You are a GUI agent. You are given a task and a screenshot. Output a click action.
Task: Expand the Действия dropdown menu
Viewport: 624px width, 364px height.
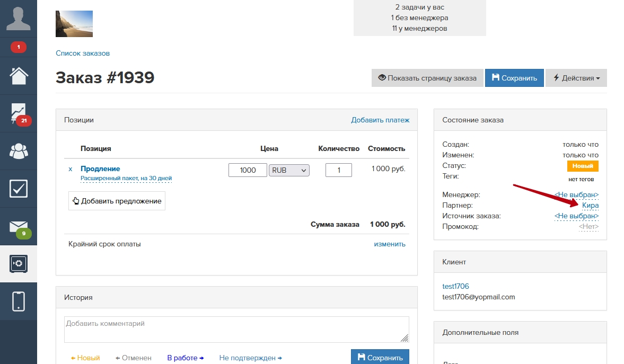(x=576, y=78)
